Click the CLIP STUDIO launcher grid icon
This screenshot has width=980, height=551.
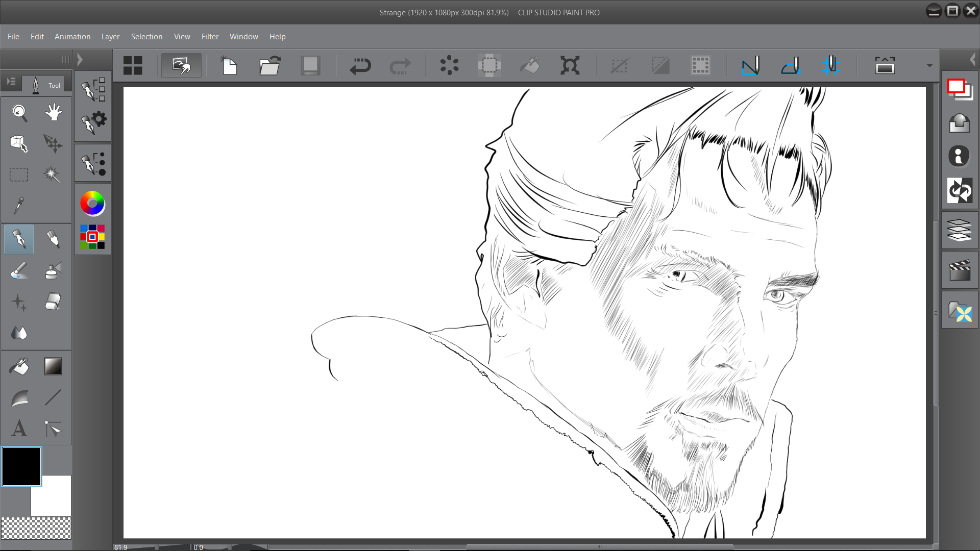pos(133,65)
